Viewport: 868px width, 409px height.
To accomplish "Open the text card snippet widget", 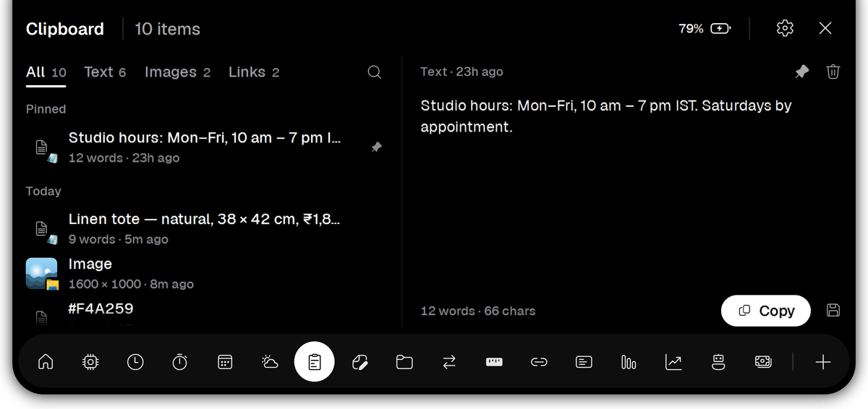I will pos(584,362).
